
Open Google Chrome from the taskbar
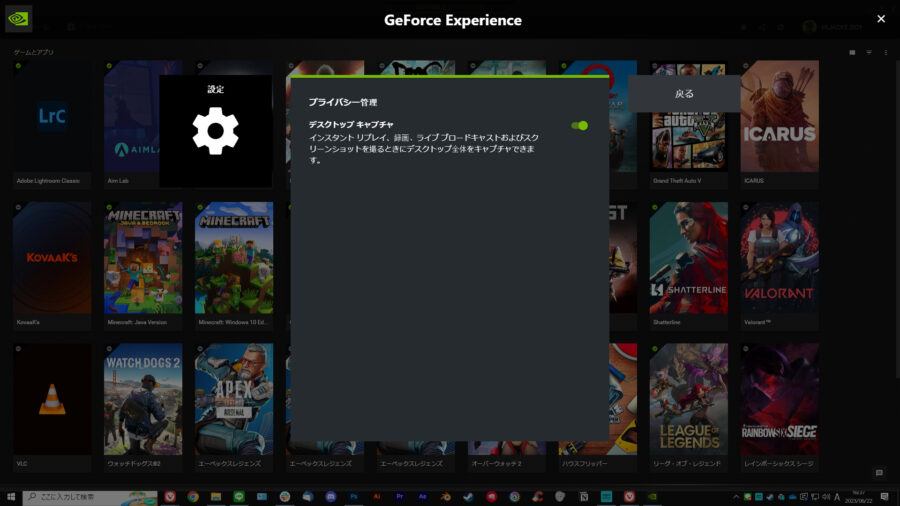pos(193,497)
